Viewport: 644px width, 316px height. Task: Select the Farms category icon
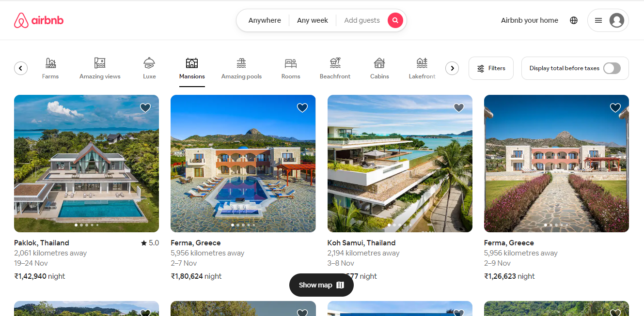[50, 63]
